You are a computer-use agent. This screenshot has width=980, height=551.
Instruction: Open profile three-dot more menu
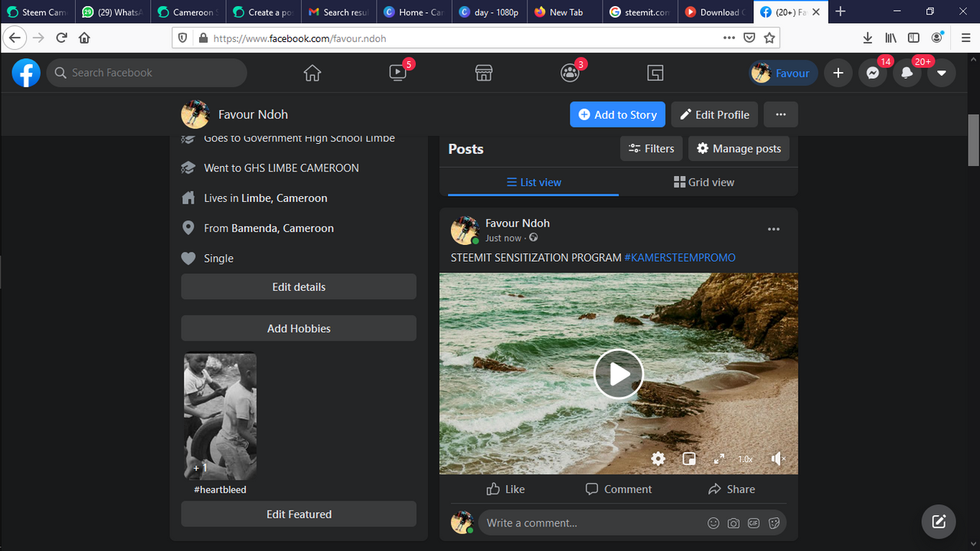tap(780, 114)
